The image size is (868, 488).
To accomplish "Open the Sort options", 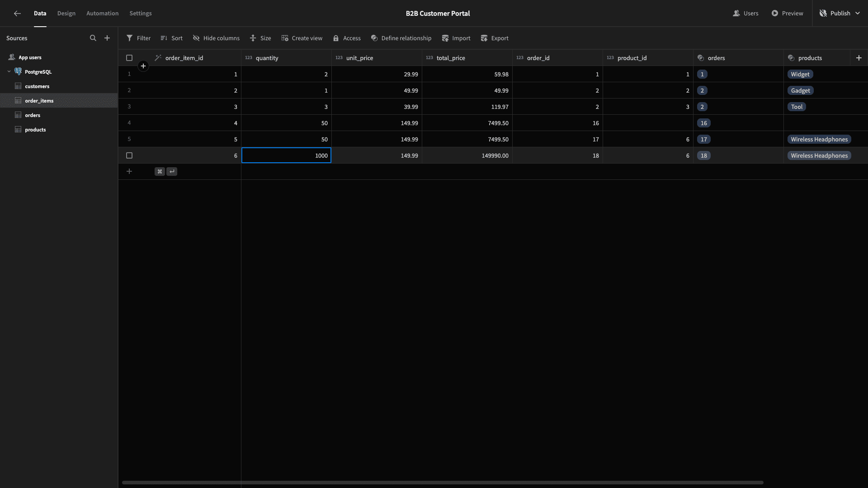I will [x=171, y=38].
